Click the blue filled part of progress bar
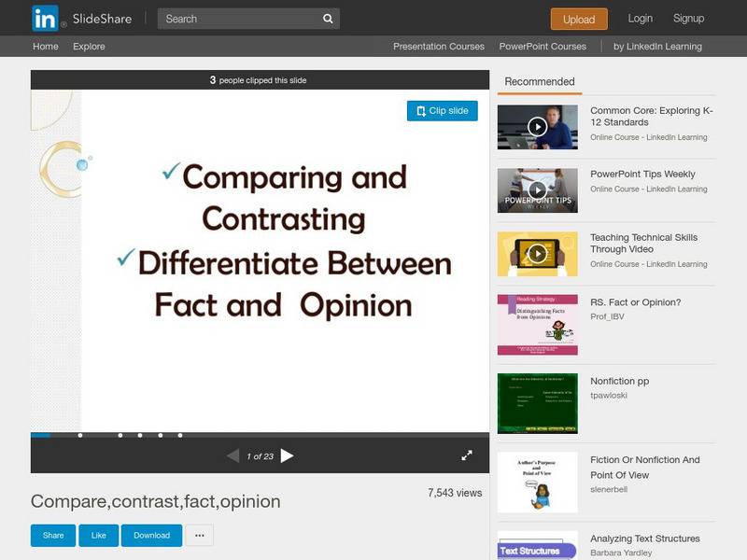This screenshot has width=747, height=560. pyautogui.click(x=40, y=435)
